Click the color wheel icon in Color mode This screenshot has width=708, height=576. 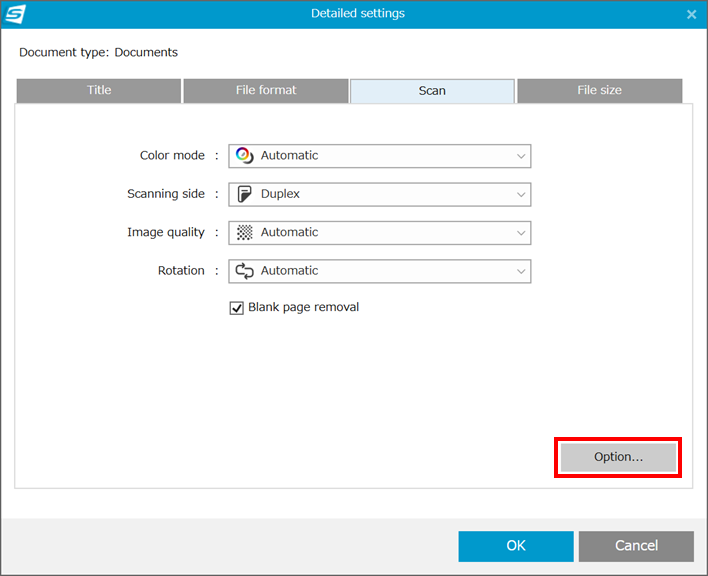pos(244,156)
